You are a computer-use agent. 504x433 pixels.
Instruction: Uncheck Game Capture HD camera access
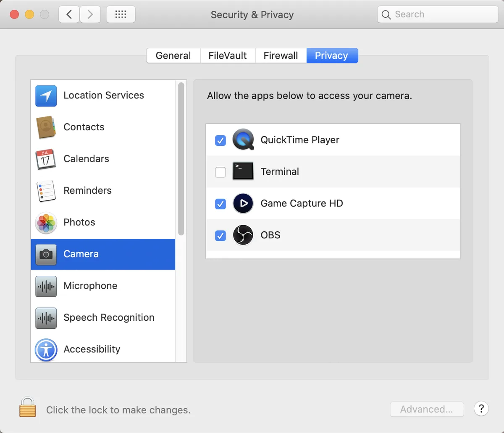[220, 204]
